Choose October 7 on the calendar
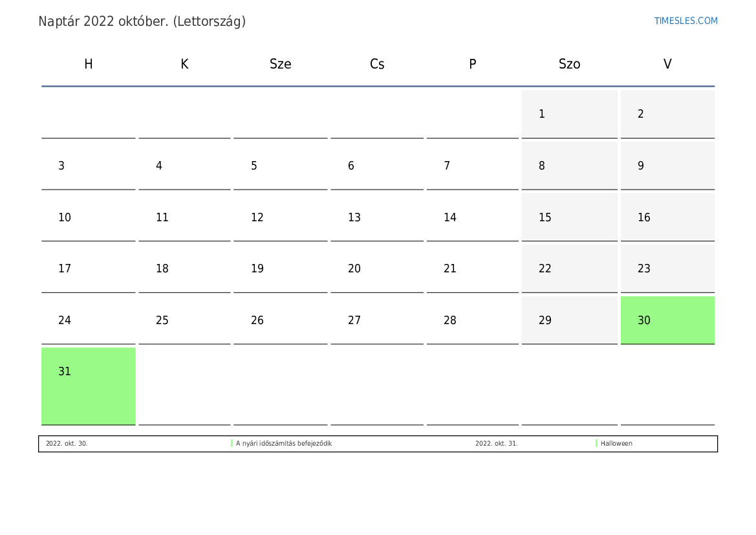The image size is (756, 535). 472,166
